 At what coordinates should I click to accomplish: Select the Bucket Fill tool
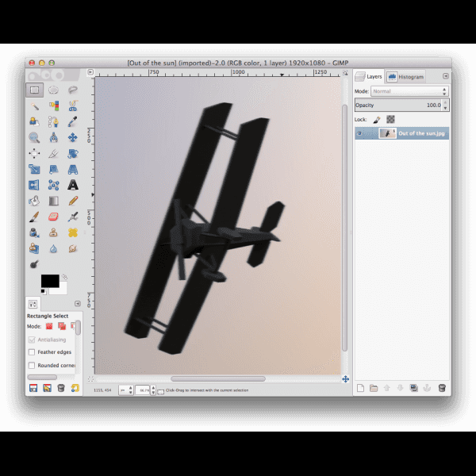[34, 201]
